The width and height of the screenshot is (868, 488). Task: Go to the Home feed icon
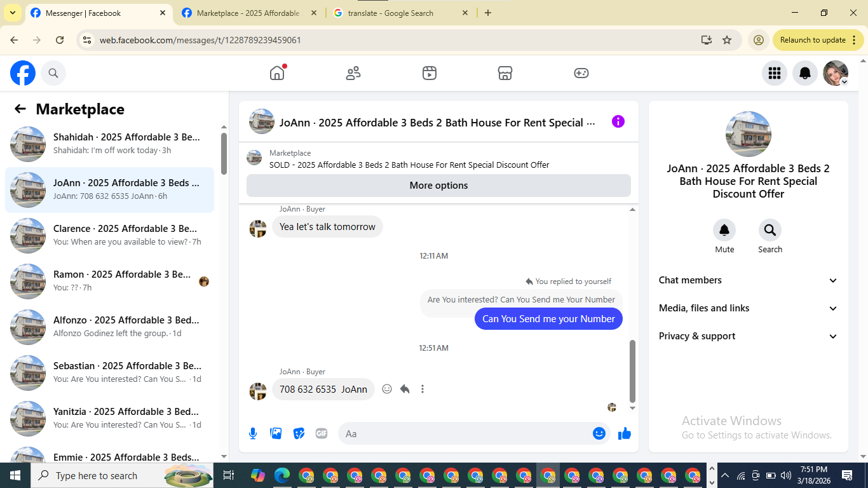(x=277, y=73)
